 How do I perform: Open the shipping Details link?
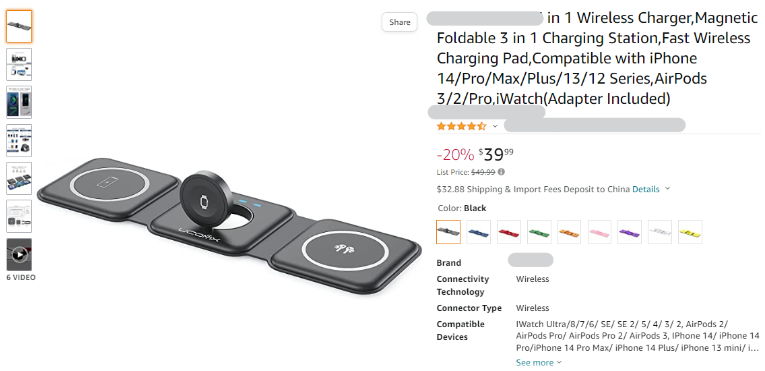(646, 189)
